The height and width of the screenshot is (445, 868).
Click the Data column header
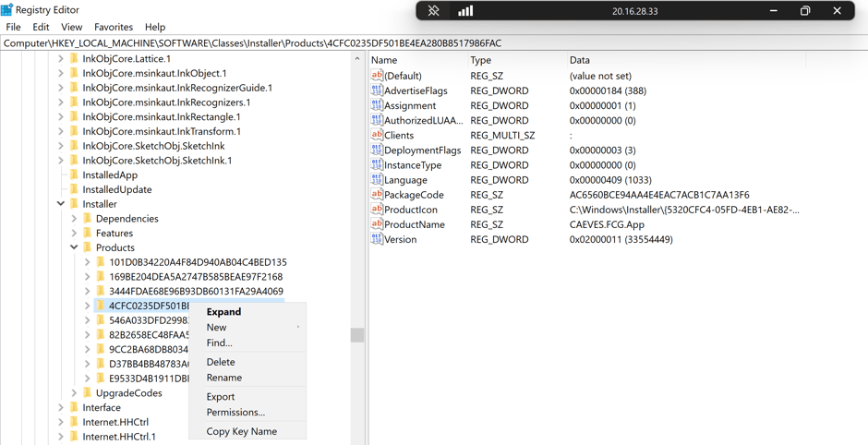click(x=580, y=60)
